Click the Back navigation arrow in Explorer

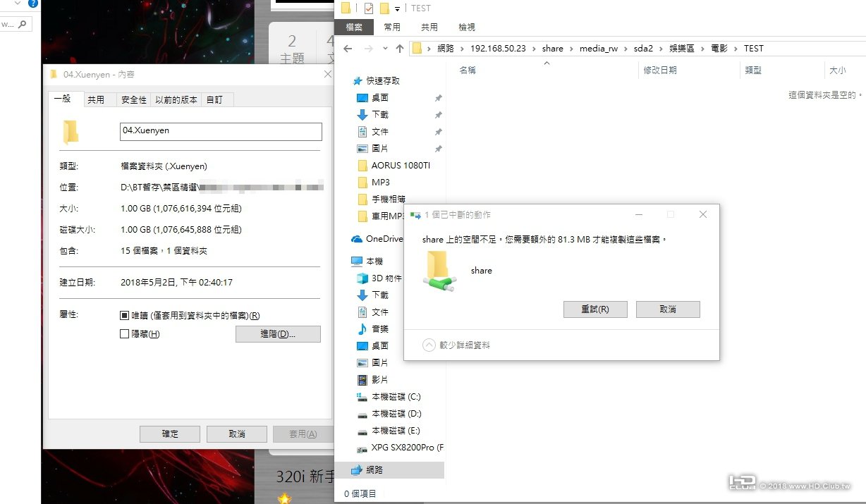click(x=347, y=49)
